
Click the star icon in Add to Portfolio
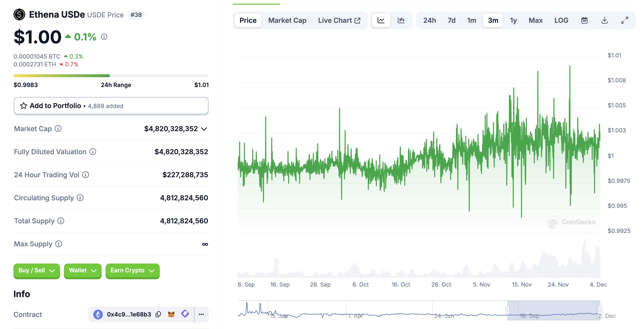pos(24,106)
